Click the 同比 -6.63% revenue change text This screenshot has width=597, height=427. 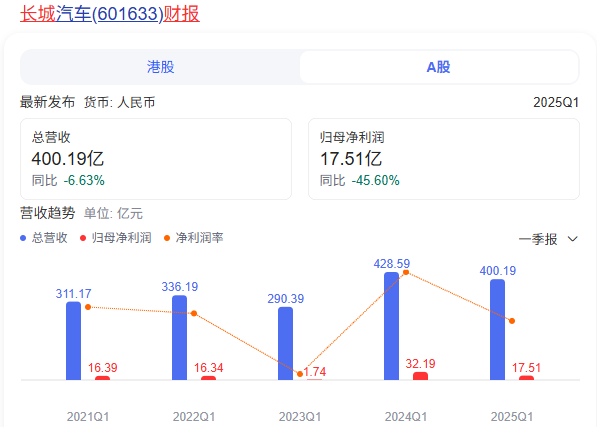[68, 180]
